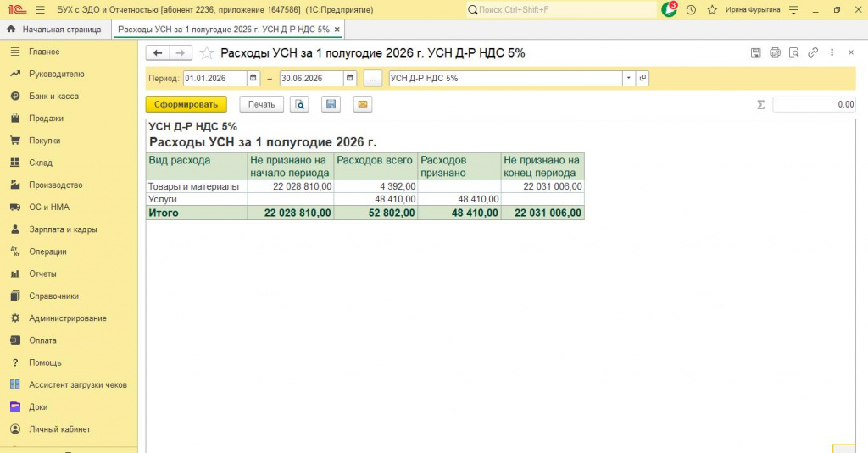
Task: Open the history clock icon
Action: tap(691, 9)
